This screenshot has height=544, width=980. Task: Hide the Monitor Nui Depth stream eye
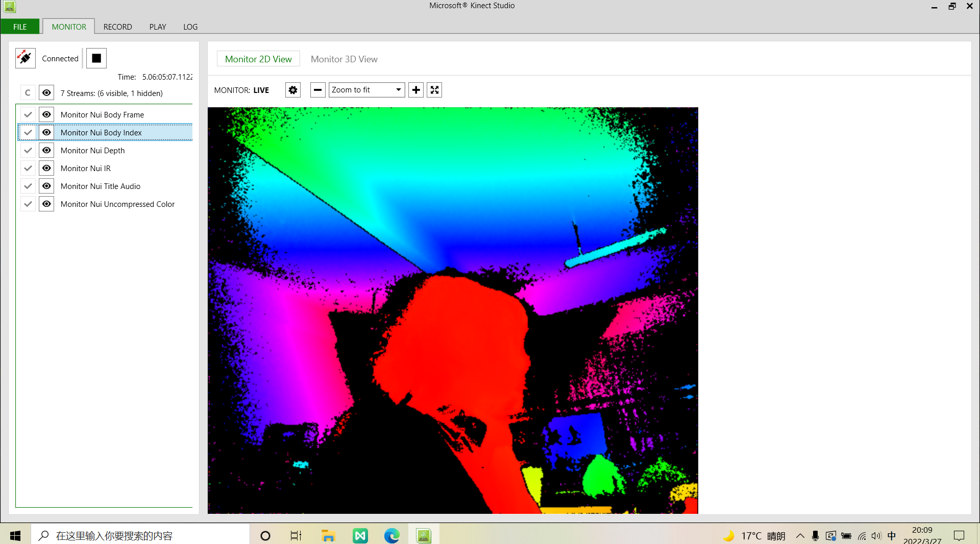[x=46, y=150]
